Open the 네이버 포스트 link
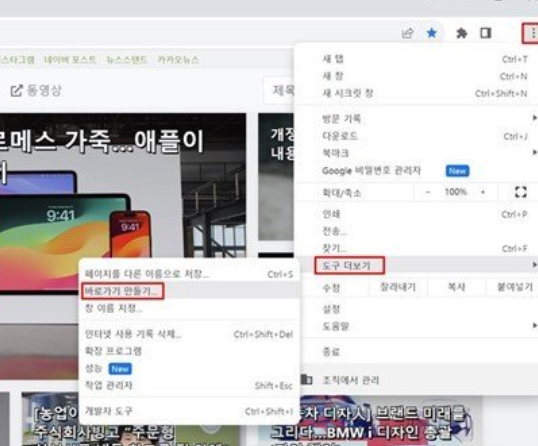The height and width of the screenshot is (446, 538). [70, 60]
